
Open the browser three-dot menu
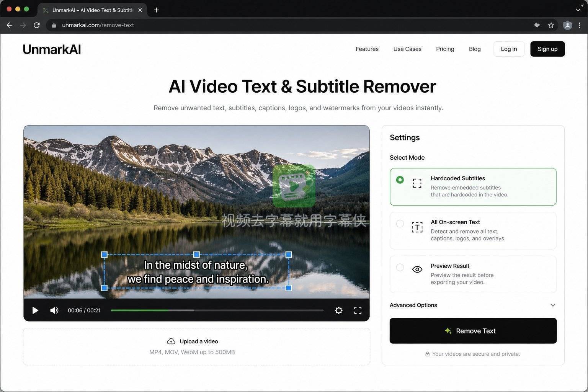[580, 25]
